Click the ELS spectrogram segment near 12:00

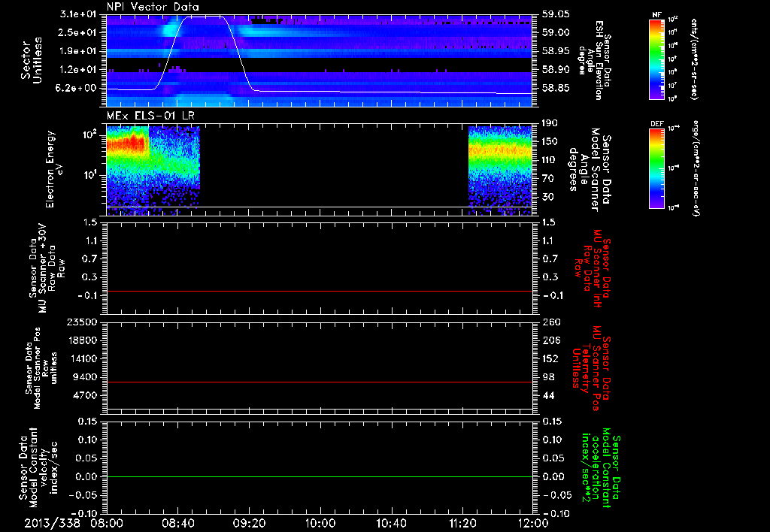point(500,169)
